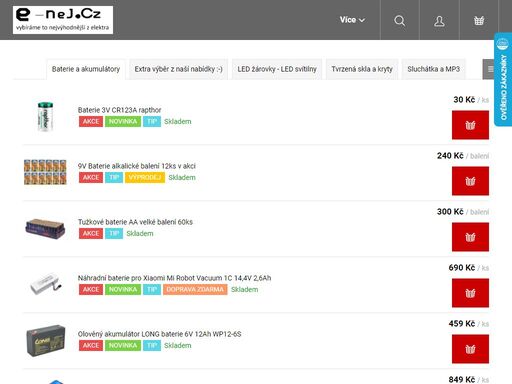Open the tab list menu icon

489,69
